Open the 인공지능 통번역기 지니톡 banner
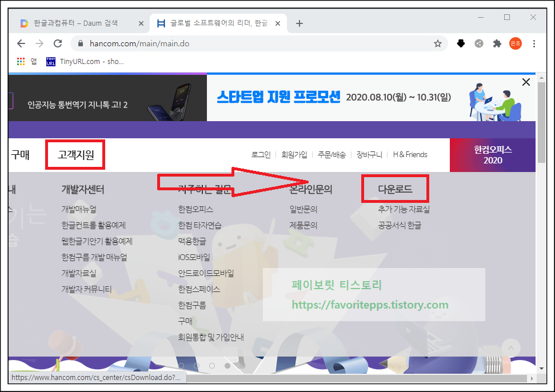This screenshot has width=555, height=392. [107, 98]
